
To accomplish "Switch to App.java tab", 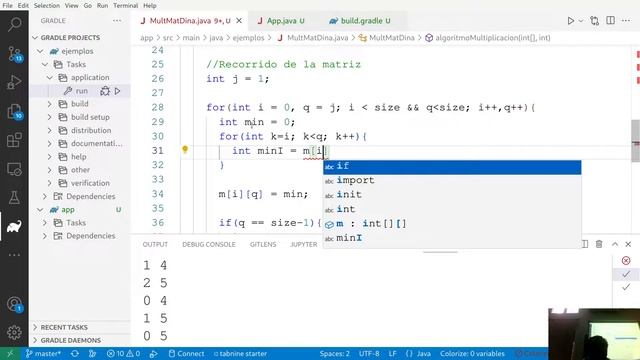I will click(x=281, y=21).
